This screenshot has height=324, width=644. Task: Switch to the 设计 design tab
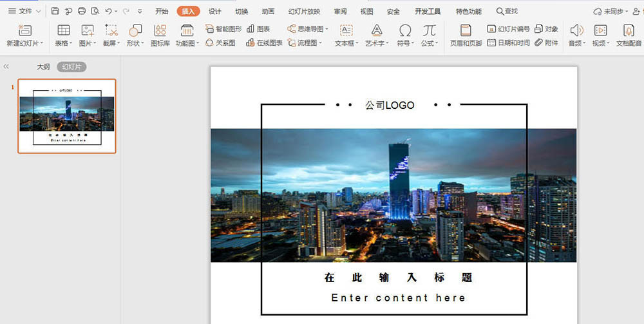tap(215, 12)
